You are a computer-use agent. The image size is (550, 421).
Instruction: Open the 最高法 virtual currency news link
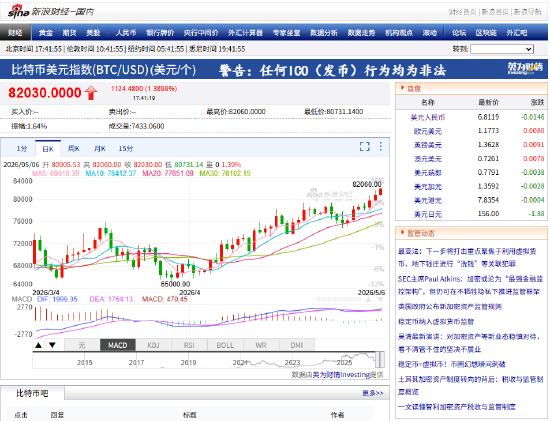(467, 258)
